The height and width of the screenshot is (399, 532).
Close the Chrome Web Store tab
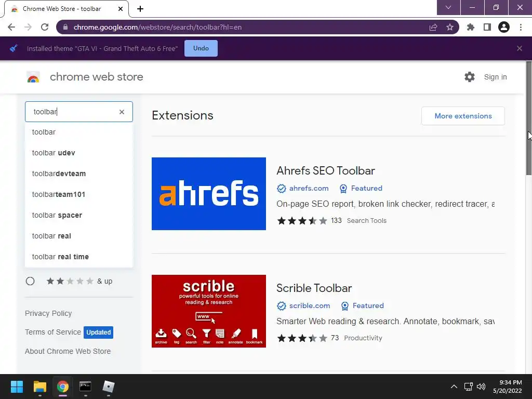click(x=121, y=9)
